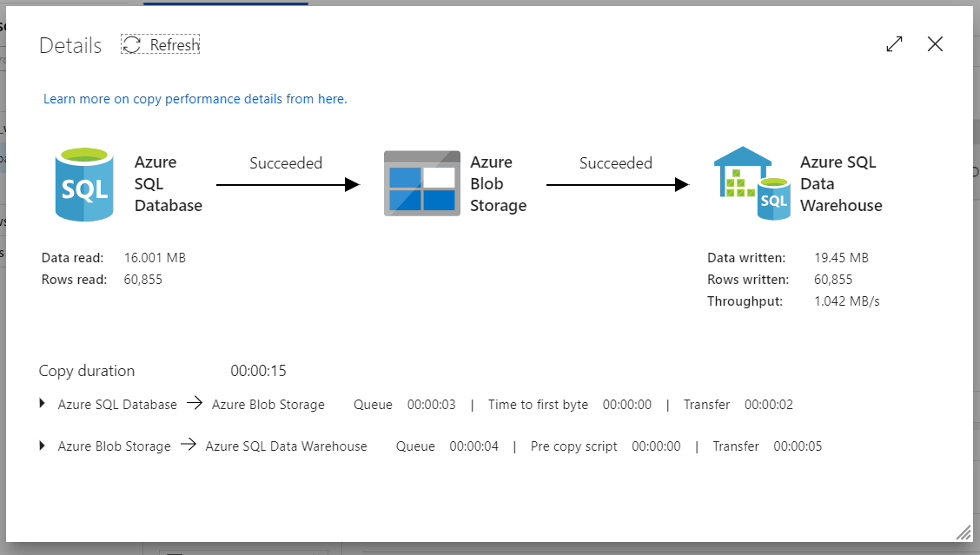The width and height of the screenshot is (980, 555).
Task: Click the Pre copy script duration value
Action: (656, 446)
